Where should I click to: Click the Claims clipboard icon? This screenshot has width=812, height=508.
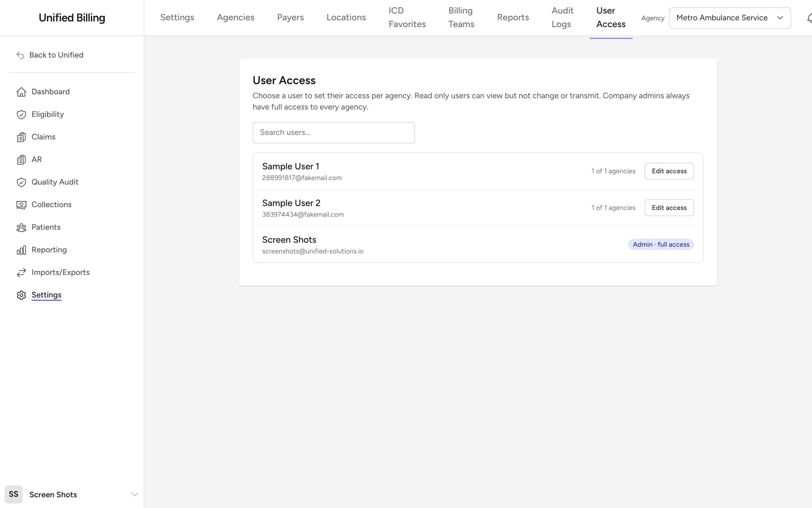[21, 137]
